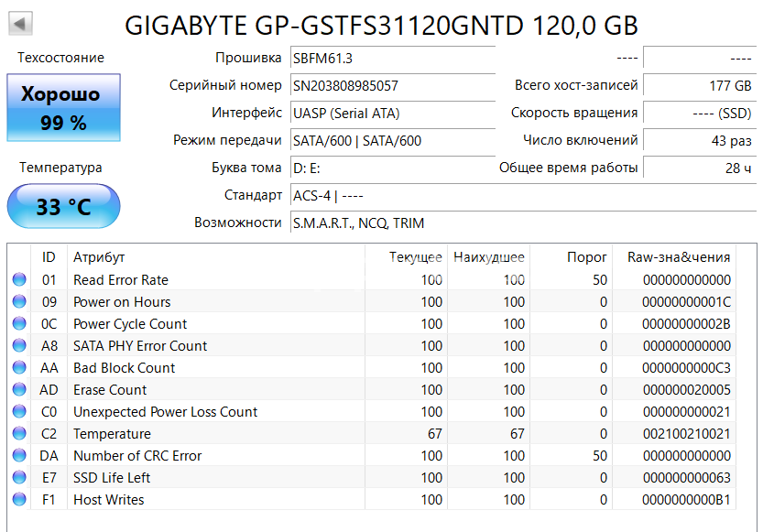This screenshot has height=532, width=763.
Task: Click the 33 °C temperature indicator
Action: click(x=62, y=206)
